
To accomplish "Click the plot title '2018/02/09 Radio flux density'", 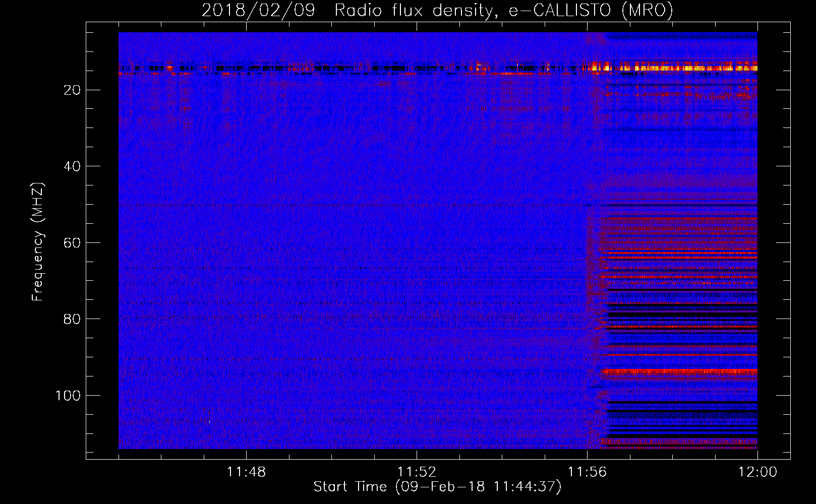I will coord(438,10).
